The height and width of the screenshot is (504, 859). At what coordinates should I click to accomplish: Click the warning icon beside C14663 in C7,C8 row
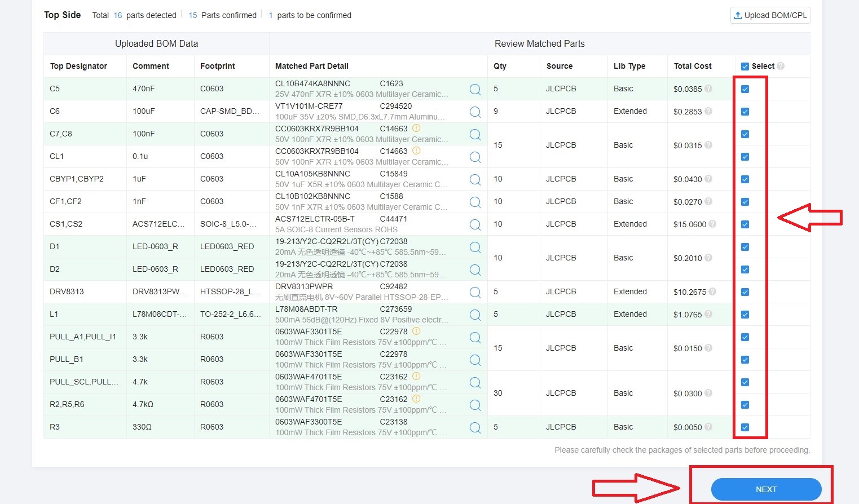tap(416, 129)
